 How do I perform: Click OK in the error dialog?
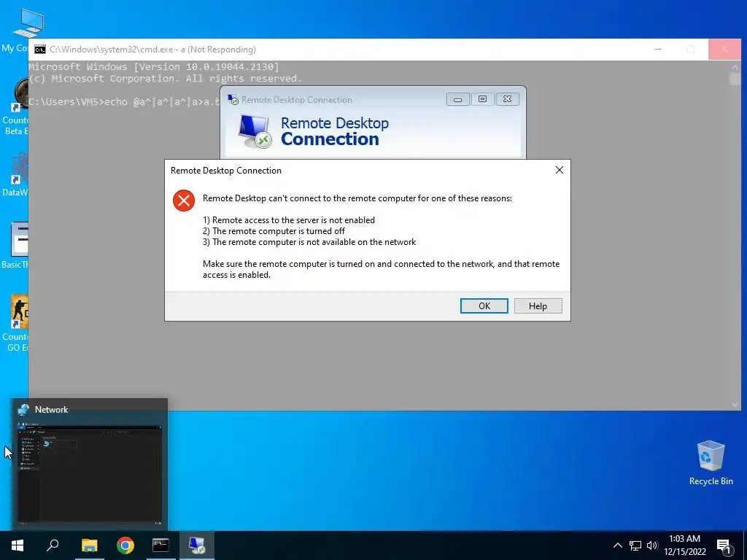click(x=484, y=306)
